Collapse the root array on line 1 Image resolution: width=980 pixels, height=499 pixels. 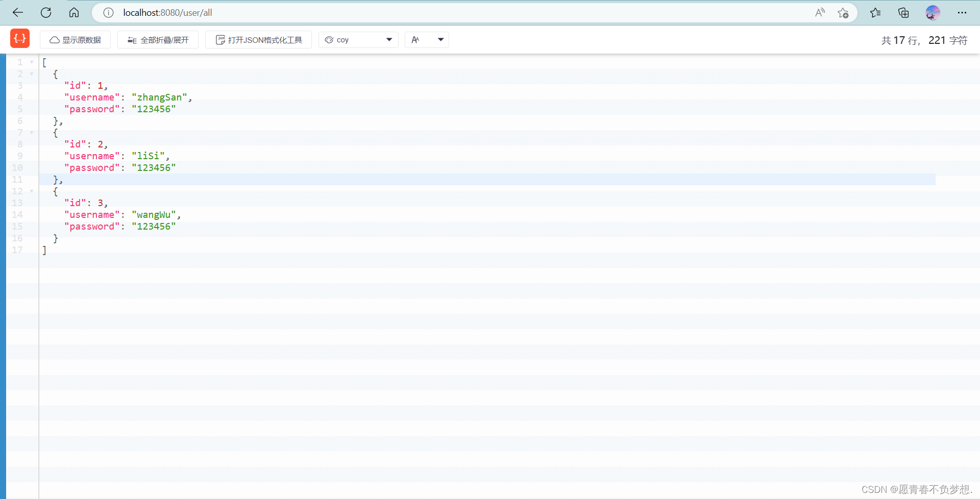point(32,62)
